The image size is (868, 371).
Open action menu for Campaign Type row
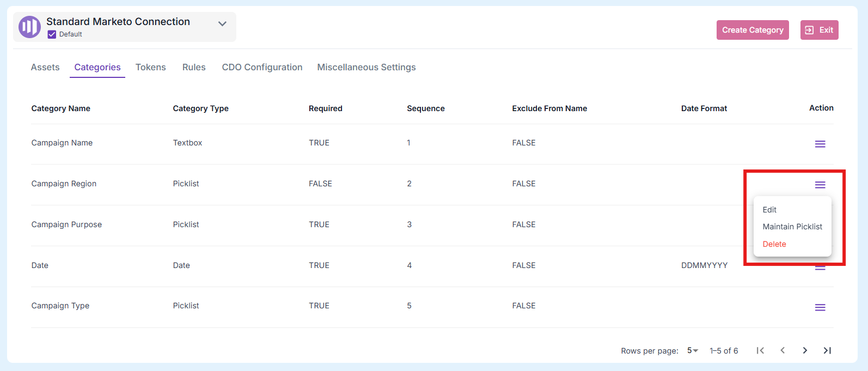[x=820, y=308]
